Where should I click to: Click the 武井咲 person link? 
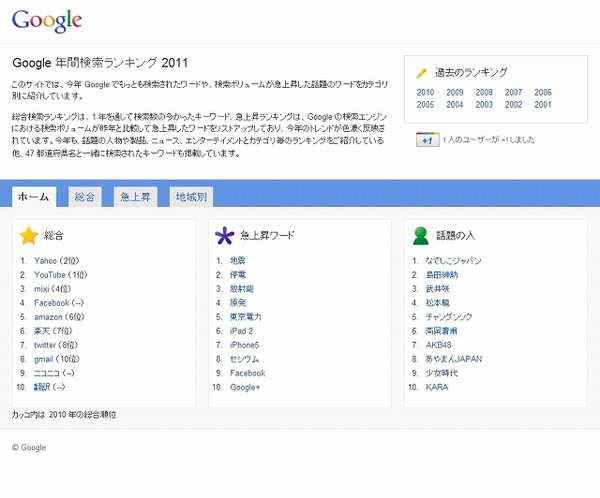pos(438,289)
